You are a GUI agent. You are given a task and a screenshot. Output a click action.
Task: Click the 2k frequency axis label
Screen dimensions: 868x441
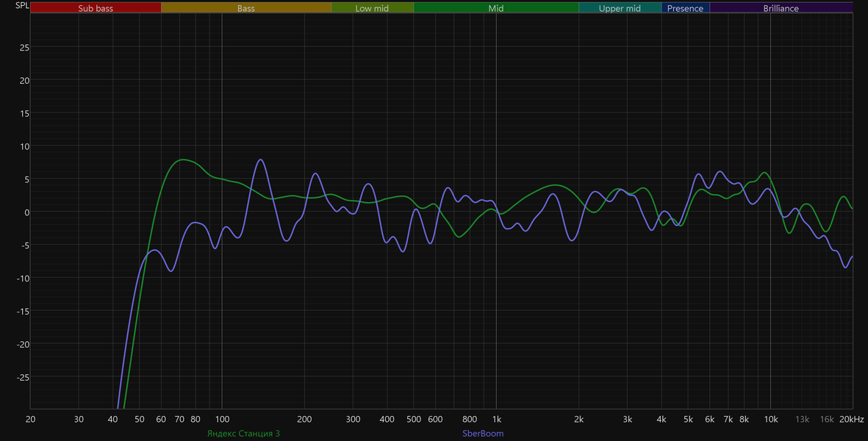pyautogui.click(x=578, y=420)
